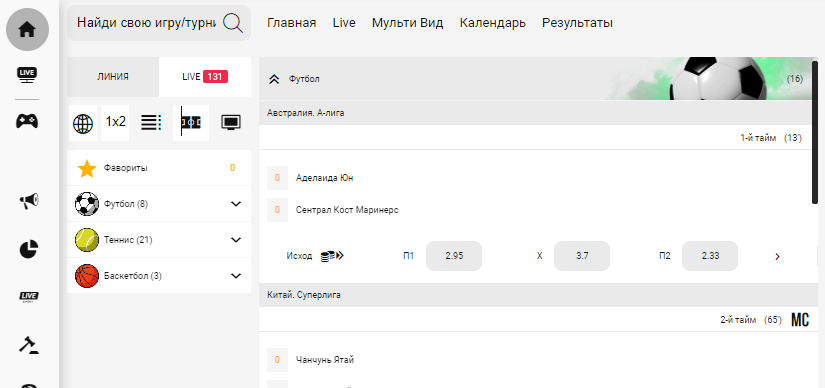The width and height of the screenshot is (825, 388).
Task: Open the gavel icon in sidebar
Action: (x=29, y=345)
